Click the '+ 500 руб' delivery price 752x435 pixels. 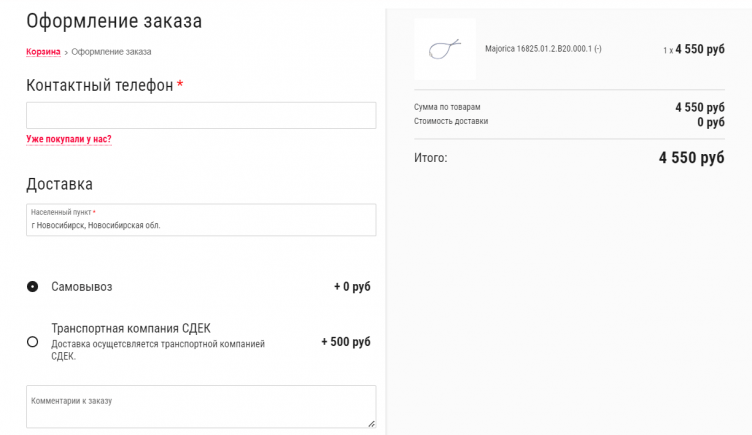345,342
